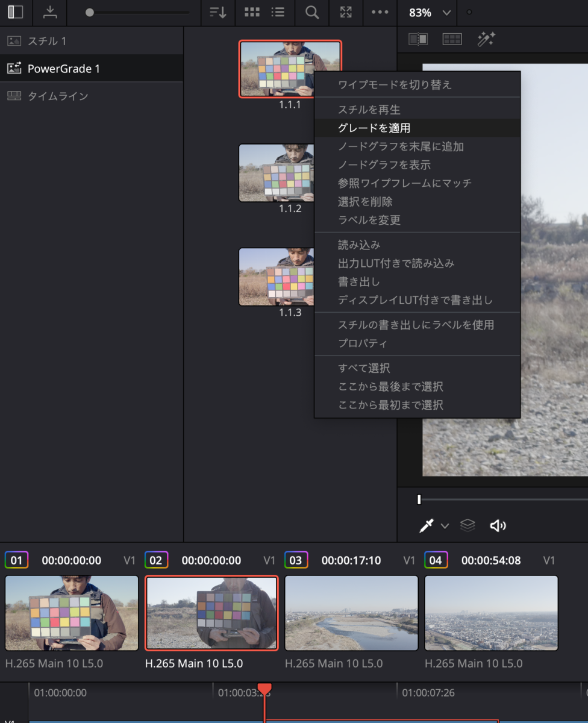Viewport: 588px width, 723px height.
Task: Mute audio with the speaker icon
Action: point(498,525)
